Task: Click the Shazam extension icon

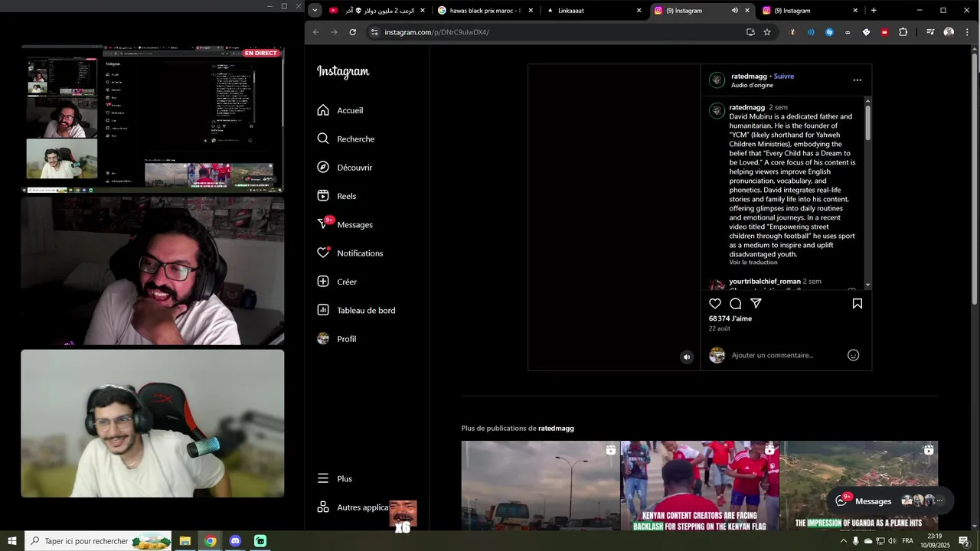Action: [829, 32]
